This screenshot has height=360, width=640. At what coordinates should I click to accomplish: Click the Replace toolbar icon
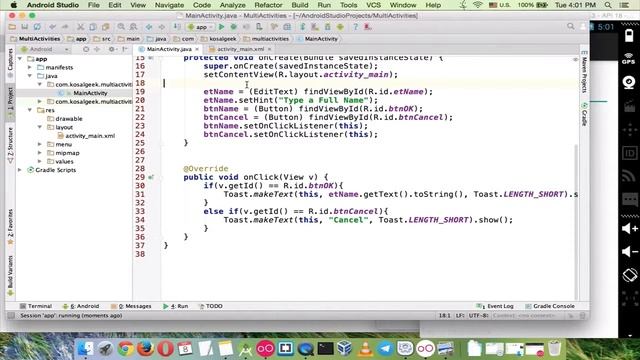(x=133, y=27)
